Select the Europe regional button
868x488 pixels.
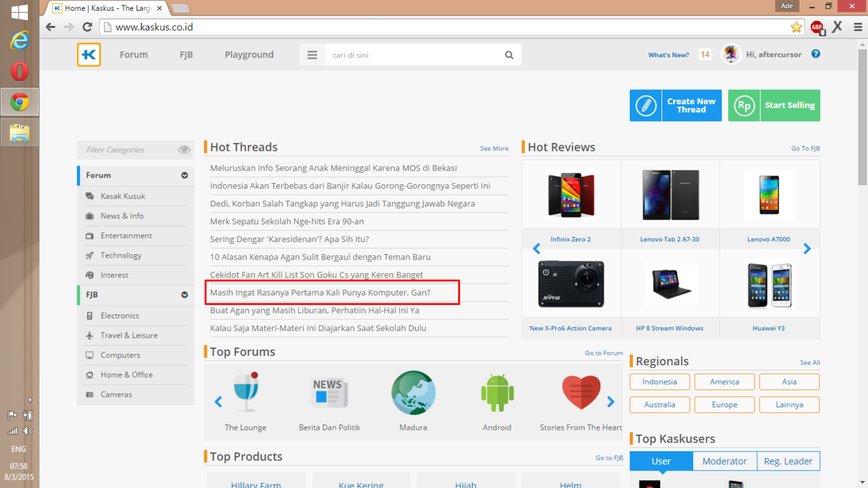[724, 405]
